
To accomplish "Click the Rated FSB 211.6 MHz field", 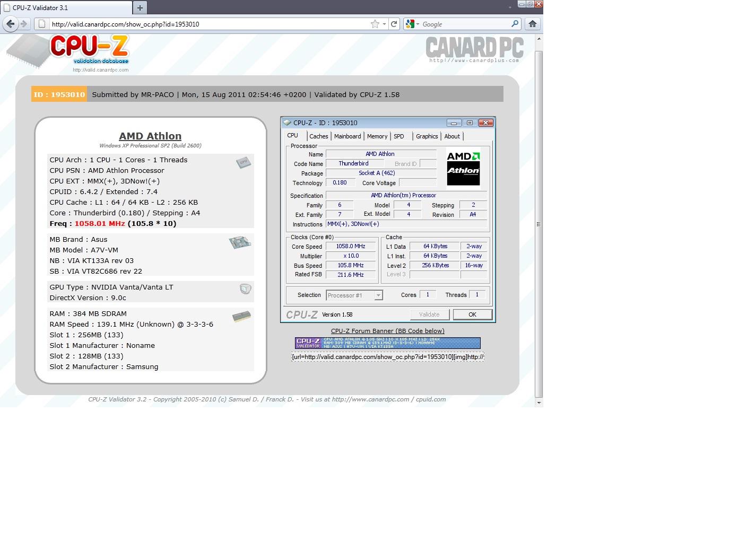I will (x=351, y=275).
